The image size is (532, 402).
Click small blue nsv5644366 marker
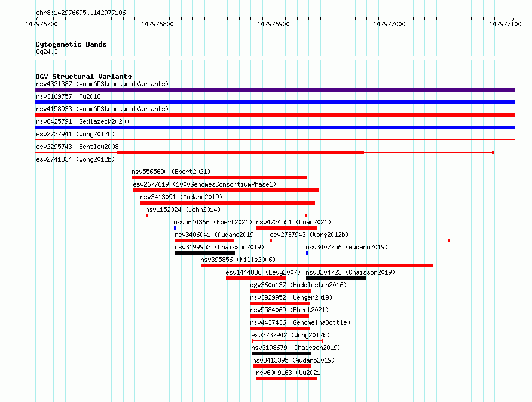pyautogui.click(x=175, y=228)
